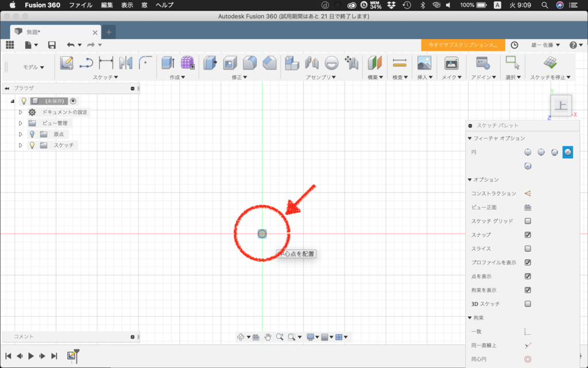Open the 作成 toolbar dropdown
The width and height of the screenshot is (588, 368).
(x=177, y=77)
